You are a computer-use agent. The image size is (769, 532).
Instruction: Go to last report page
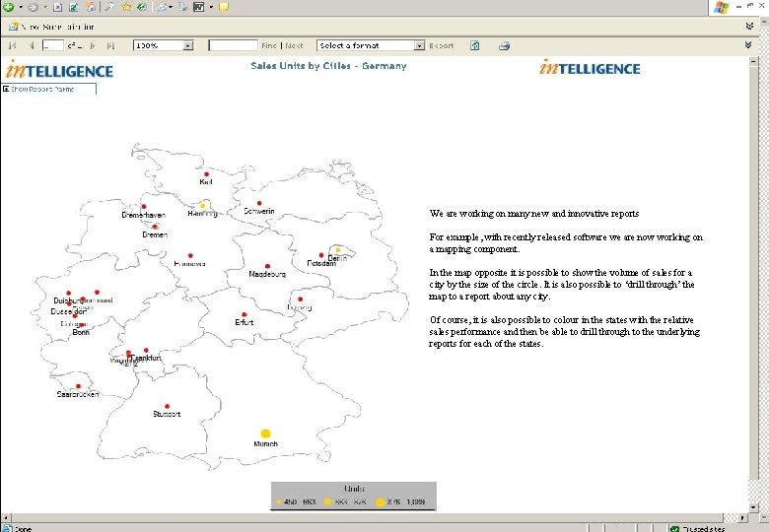click(110, 45)
